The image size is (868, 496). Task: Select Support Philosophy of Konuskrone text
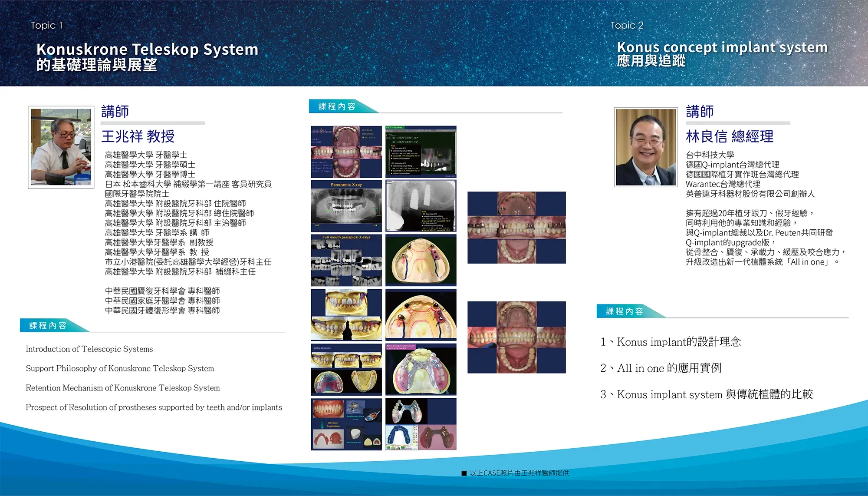pyautogui.click(x=120, y=368)
